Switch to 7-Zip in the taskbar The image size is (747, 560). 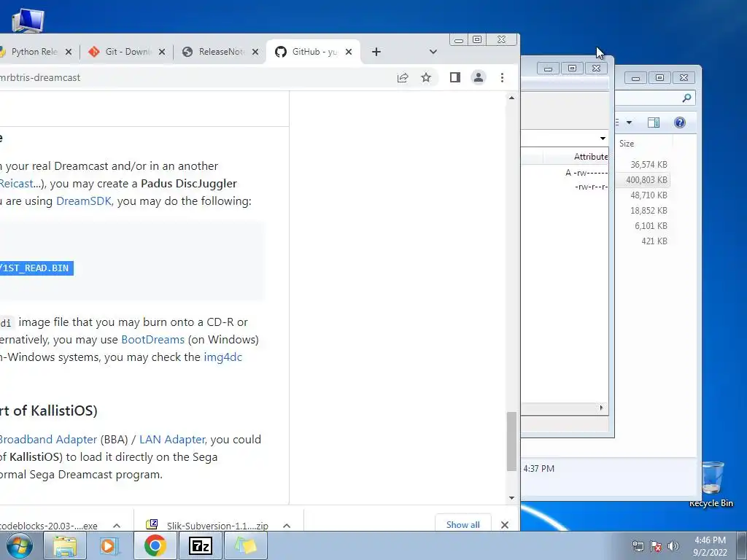(200, 545)
